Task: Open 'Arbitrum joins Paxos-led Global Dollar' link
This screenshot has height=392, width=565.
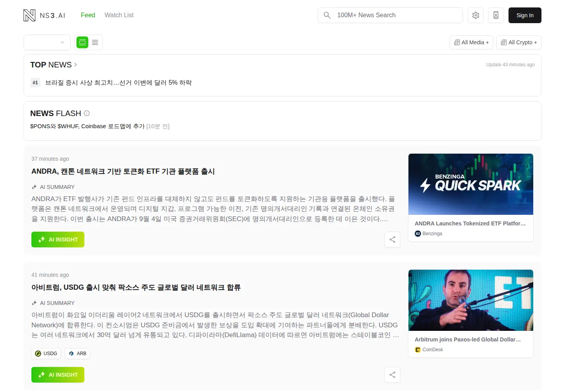Action: click(468, 339)
